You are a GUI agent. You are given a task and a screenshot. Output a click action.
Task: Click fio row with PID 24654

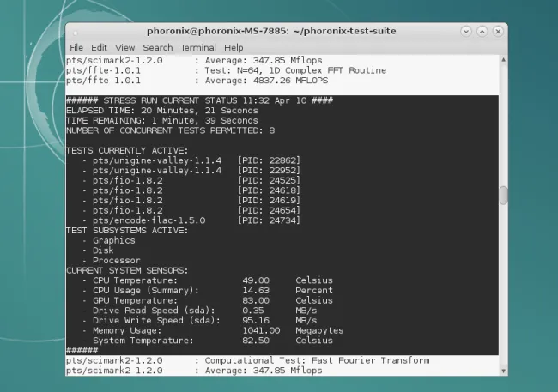pos(191,210)
